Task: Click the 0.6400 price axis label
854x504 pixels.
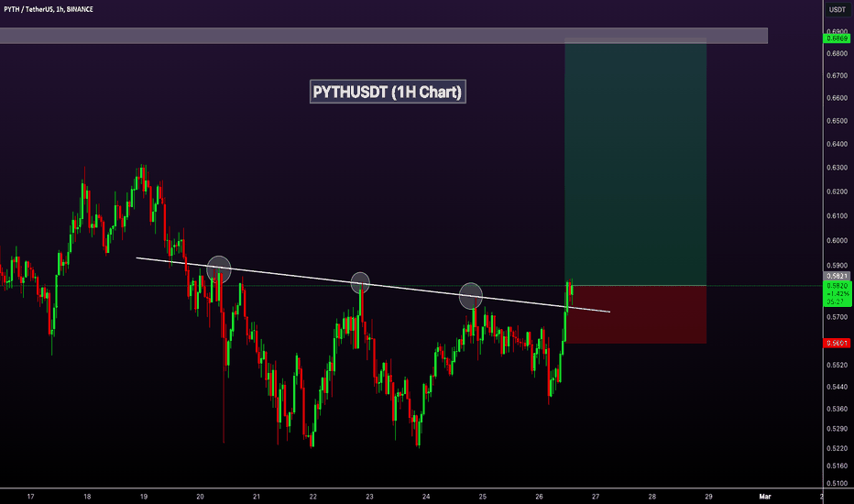Action: (x=838, y=145)
